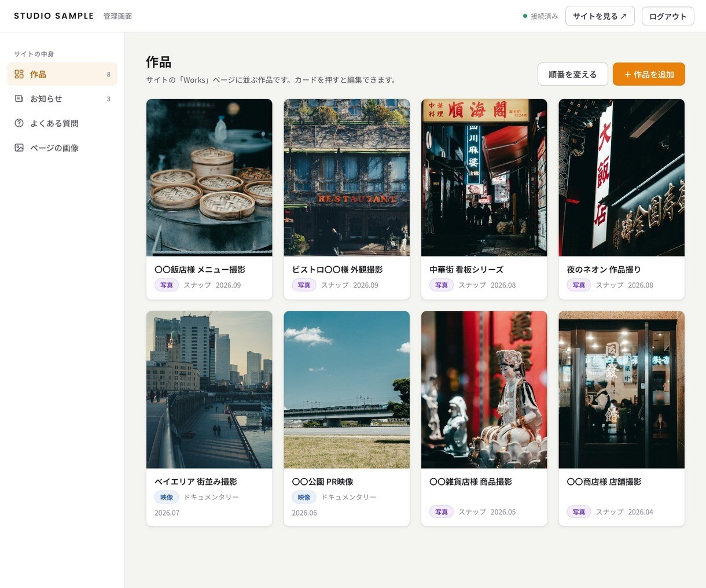Image resolution: width=706 pixels, height=588 pixels.
Task: Click the 映像 tag on ベイエリア card
Action: [x=167, y=497]
